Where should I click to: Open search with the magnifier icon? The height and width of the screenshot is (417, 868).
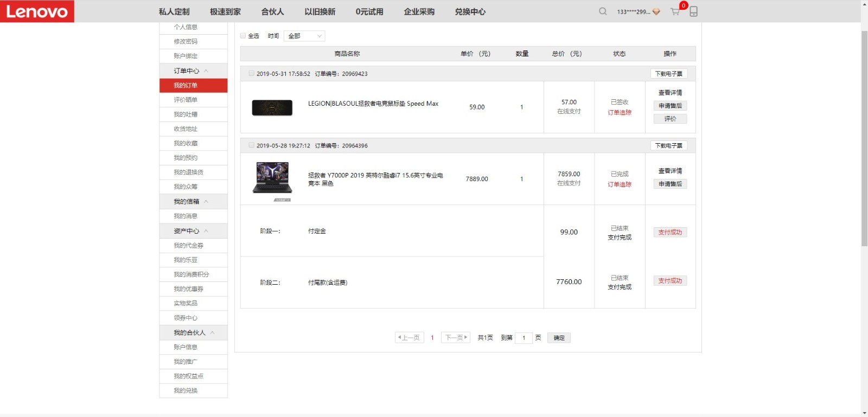[x=603, y=11]
